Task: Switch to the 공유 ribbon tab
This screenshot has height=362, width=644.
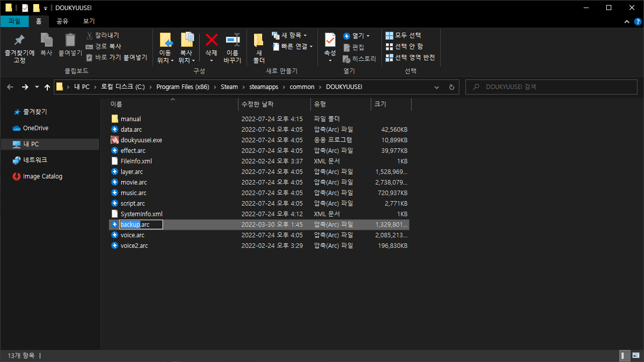Action: coord(62,21)
